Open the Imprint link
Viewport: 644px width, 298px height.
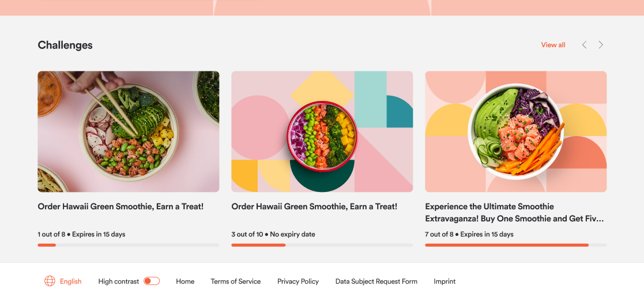(x=445, y=282)
